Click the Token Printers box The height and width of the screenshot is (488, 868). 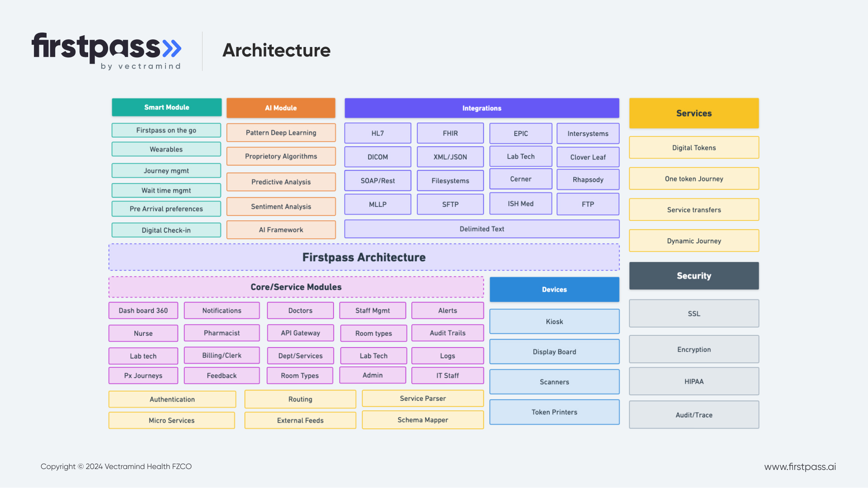tap(554, 412)
